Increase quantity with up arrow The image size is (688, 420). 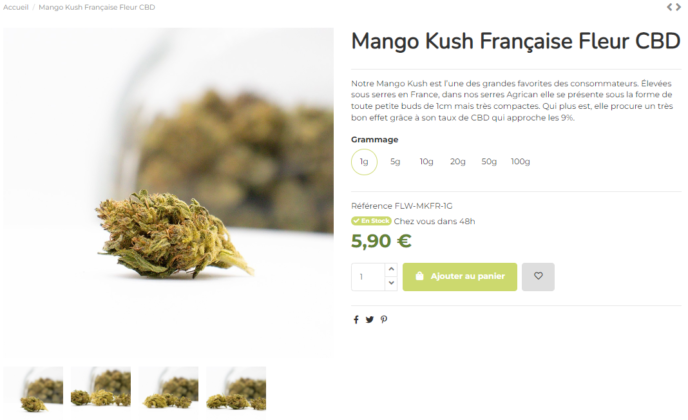(x=391, y=269)
